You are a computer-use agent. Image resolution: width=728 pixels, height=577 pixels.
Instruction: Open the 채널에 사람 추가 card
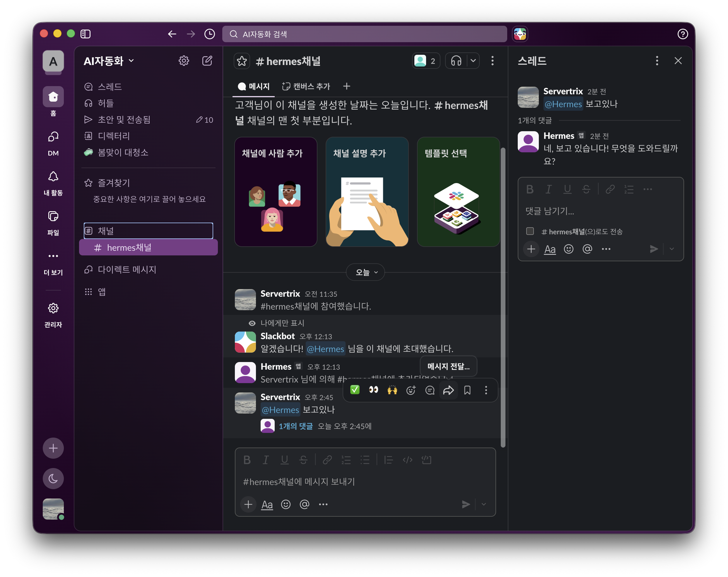pos(276,192)
